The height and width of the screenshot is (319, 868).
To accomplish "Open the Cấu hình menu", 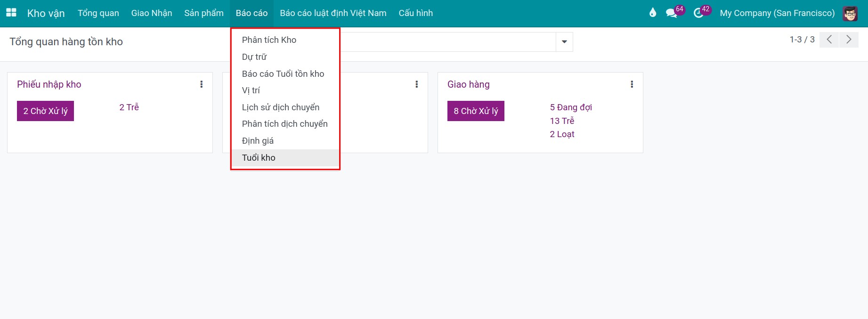I will click(416, 13).
